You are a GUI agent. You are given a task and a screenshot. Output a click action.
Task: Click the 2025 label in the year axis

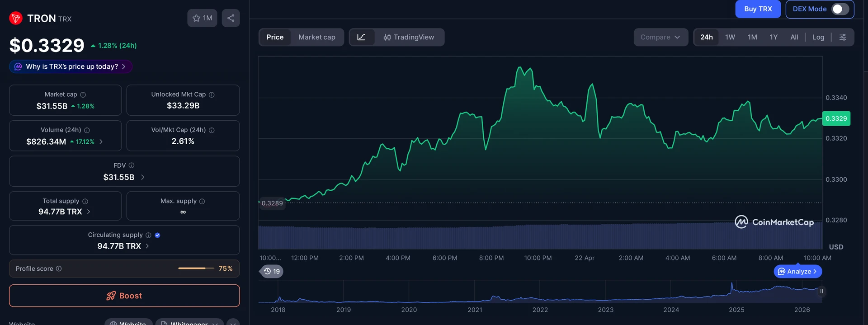tap(736, 310)
